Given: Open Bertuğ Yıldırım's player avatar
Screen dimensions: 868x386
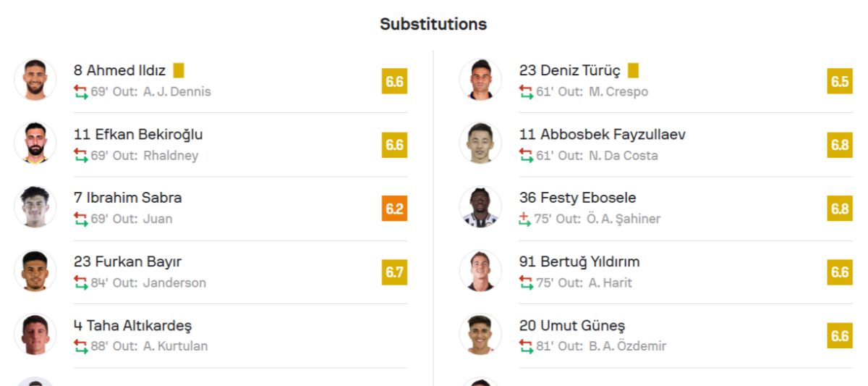Looking at the screenshot, I should pyautogui.click(x=480, y=271).
